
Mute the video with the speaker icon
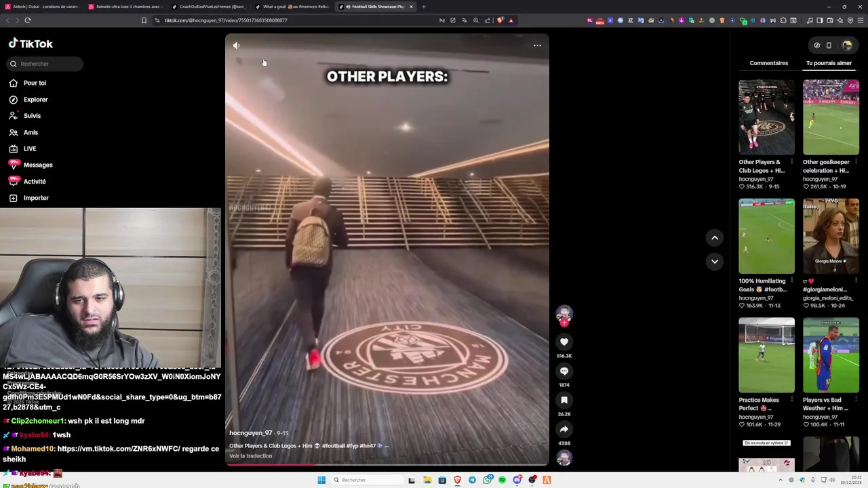[236, 45]
